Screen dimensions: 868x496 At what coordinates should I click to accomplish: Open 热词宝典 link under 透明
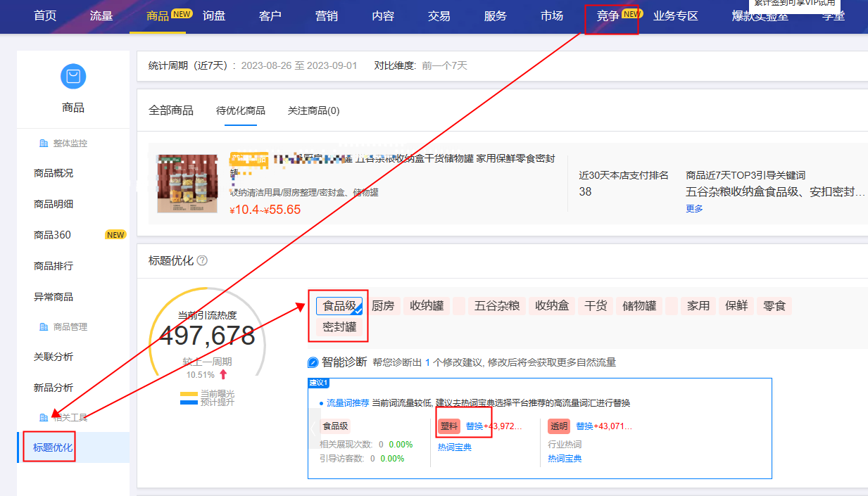pos(565,459)
